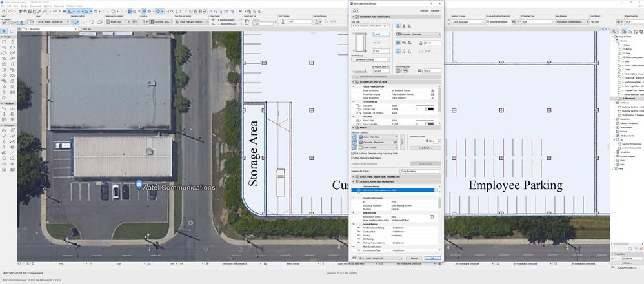Open Settings button in Navigator properties
644x284 pixels.
point(627,263)
